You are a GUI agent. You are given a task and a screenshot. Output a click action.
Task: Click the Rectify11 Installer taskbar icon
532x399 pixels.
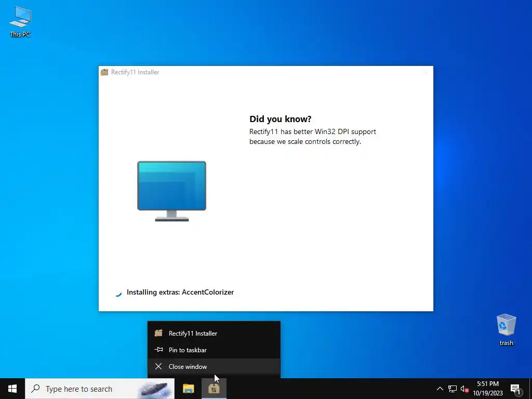point(214,389)
